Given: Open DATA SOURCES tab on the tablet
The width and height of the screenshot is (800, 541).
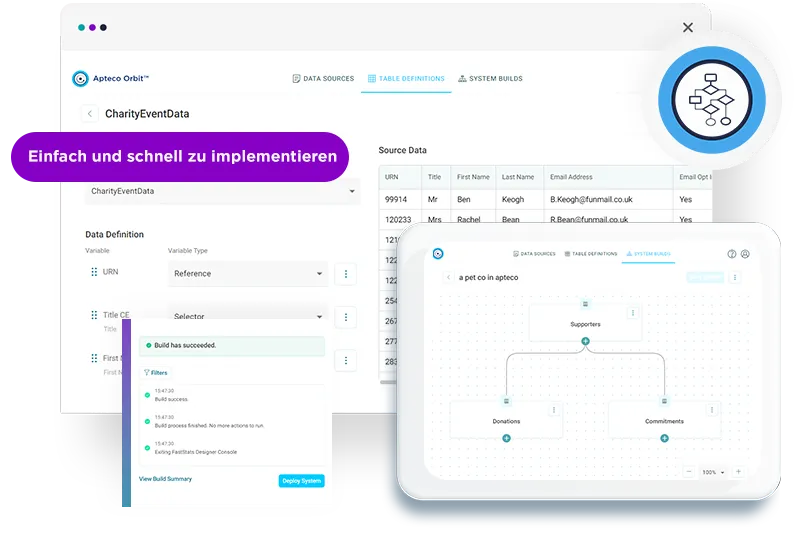Looking at the screenshot, I should pos(534,254).
